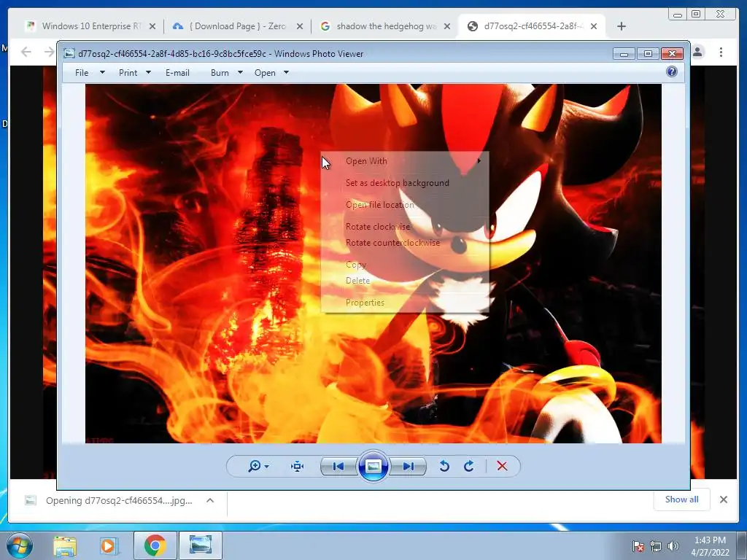
Task: Expand options for downloaded jpg item
Action: [x=210, y=500]
